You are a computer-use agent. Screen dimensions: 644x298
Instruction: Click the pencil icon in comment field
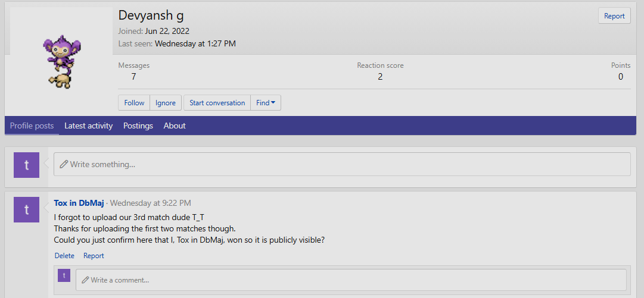pyautogui.click(x=85, y=280)
